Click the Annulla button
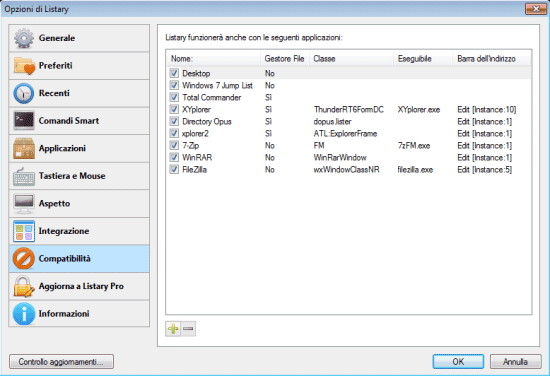Image resolution: width=550 pixels, height=376 pixels. tap(515, 362)
